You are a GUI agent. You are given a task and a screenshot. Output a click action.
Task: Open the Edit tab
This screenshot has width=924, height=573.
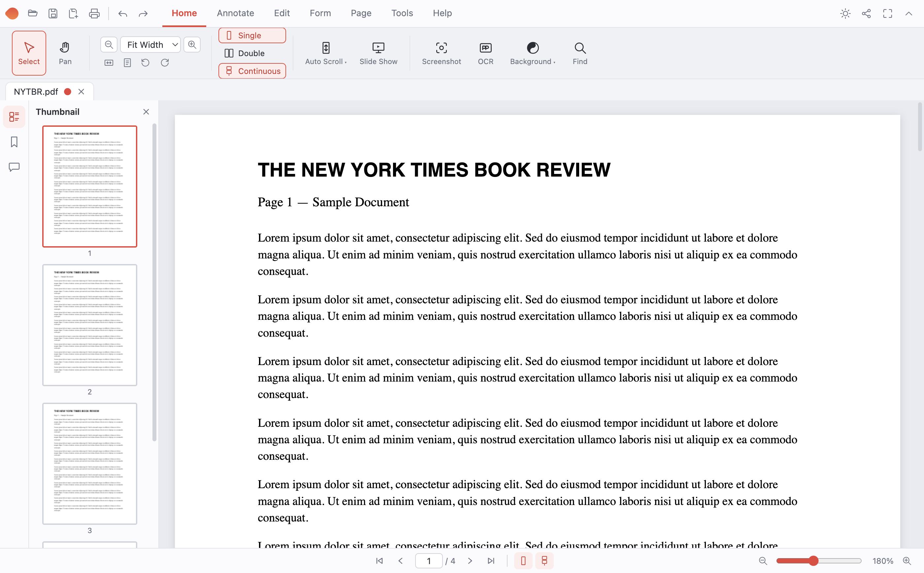point(282,13)
